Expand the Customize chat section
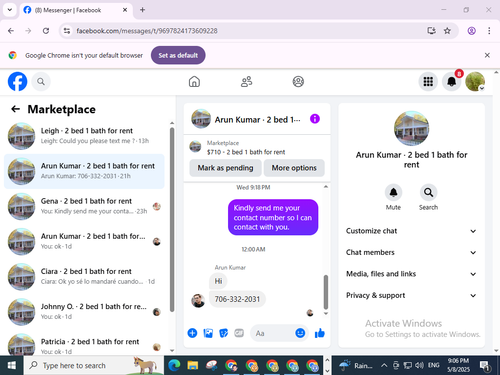500x375 pixels. [411, 231]
